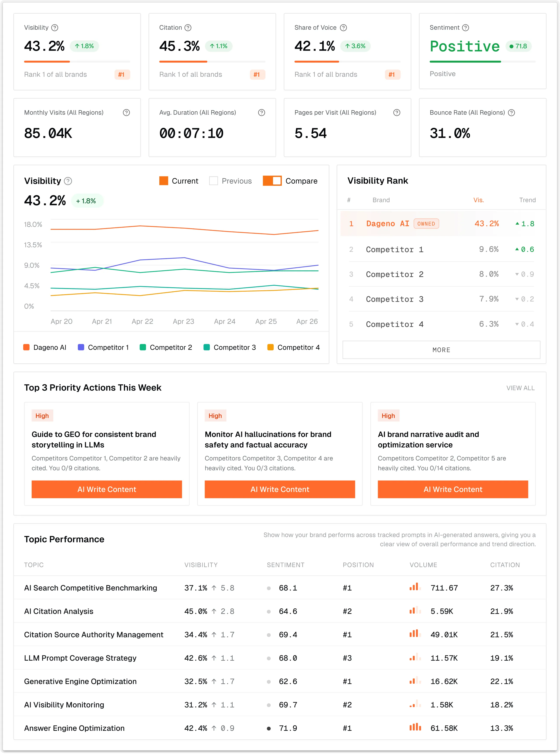Click AI Write Content for GEO guide
The image size is (560, 754).
[107, 489]
